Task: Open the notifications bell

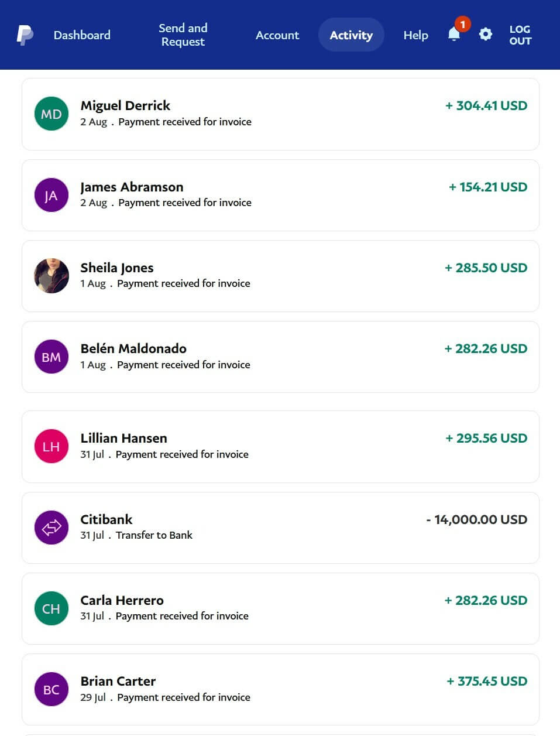Action: tap(454, 35)
